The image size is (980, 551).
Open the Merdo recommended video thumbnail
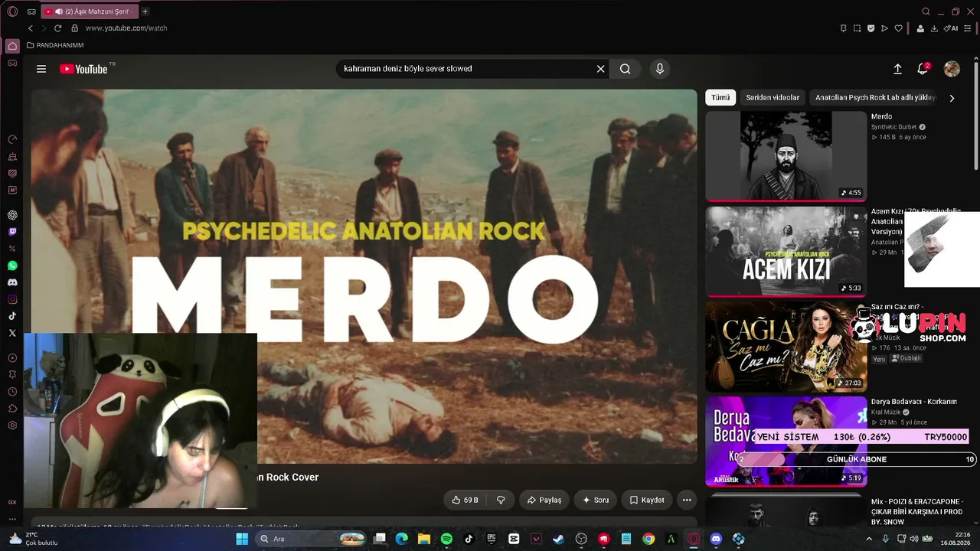pyautogui.click(x=786, y=156)
